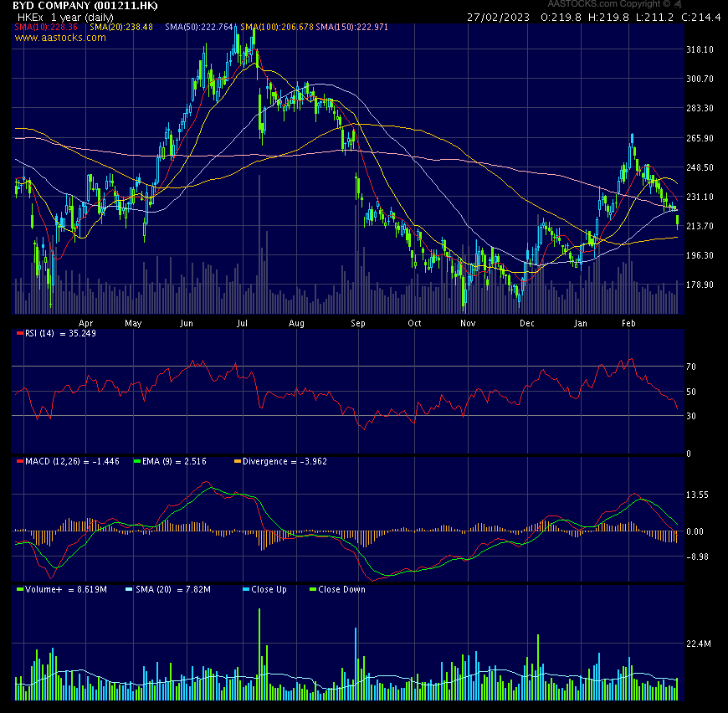Click the green Volume+ legend swatch
The width and height of the screenshot is (728, 713).
[20, 589]
